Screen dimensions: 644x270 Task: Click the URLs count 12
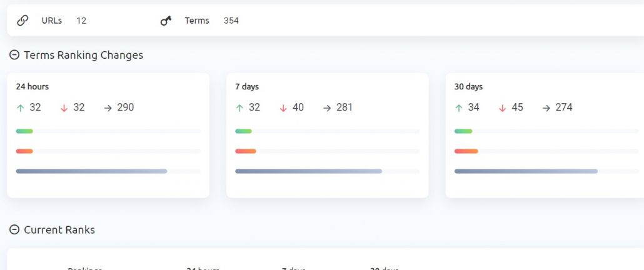tap(81, 21)
